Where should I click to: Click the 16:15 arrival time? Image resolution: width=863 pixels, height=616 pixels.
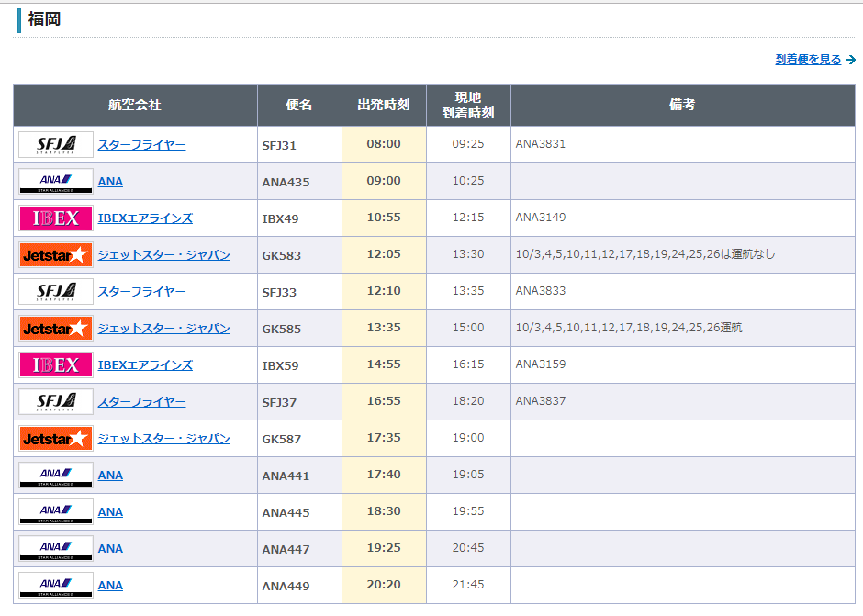pyautogui.click(x=468, y=364)
